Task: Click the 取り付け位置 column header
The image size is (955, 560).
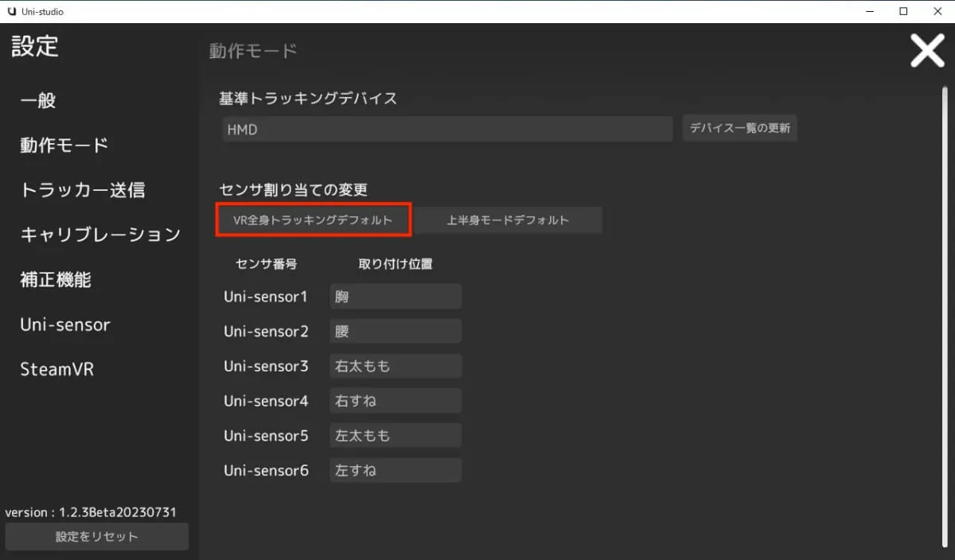Action: pos(396,264)
